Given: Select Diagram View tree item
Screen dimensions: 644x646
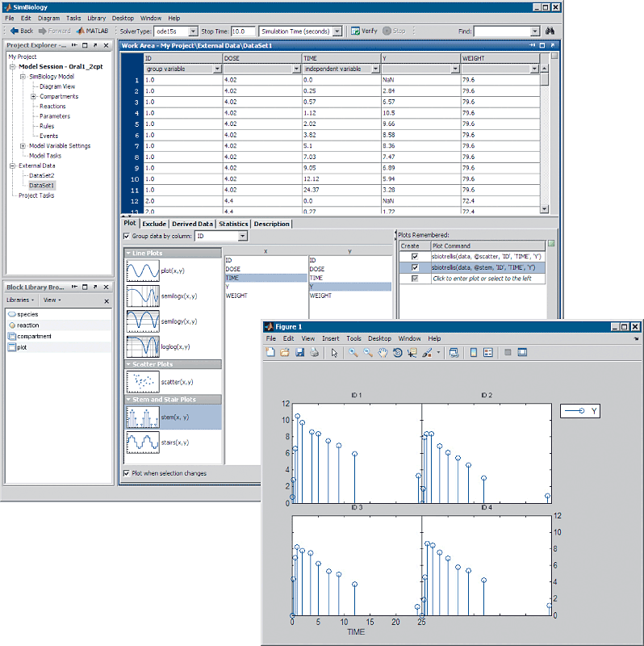Looking at the screenshot, I should tap(57, 86).
